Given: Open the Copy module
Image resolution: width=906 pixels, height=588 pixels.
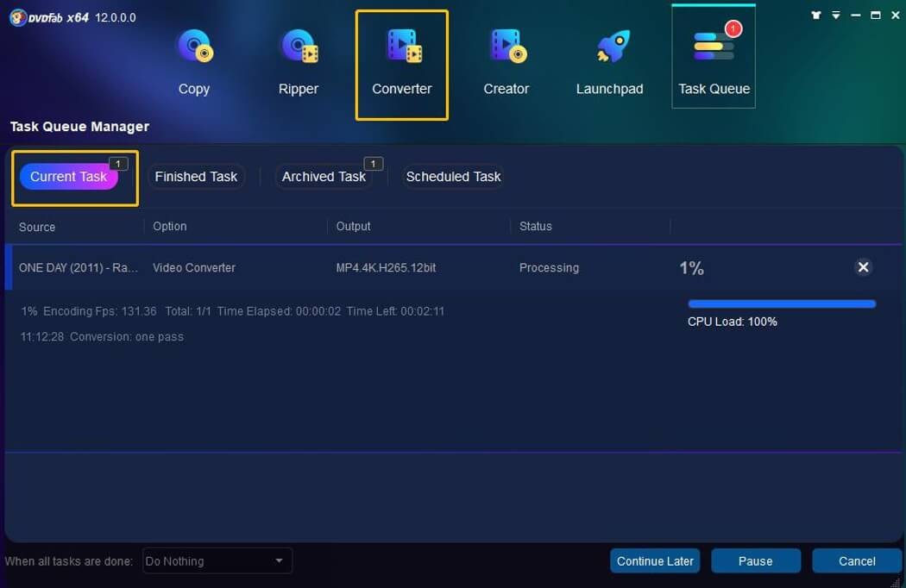Looking at the screenshot, I should [x=194, y=60].
